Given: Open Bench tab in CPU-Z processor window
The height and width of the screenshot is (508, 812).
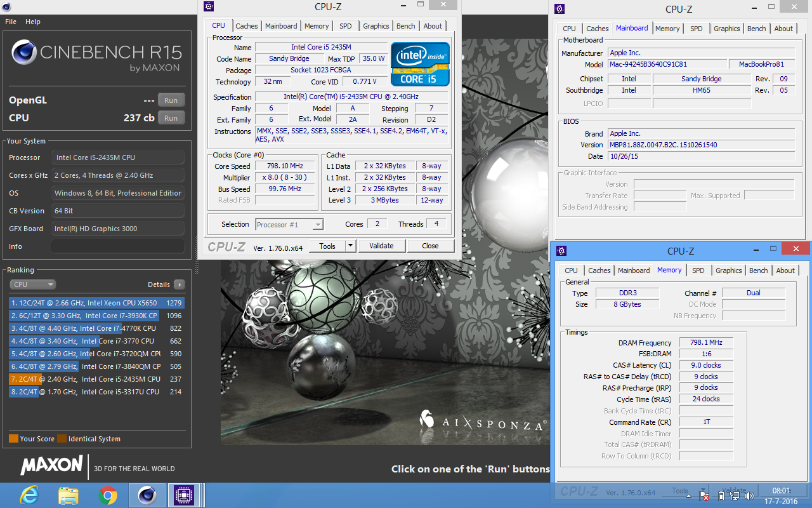Looking at the screenshot, I should pos(406,26).
